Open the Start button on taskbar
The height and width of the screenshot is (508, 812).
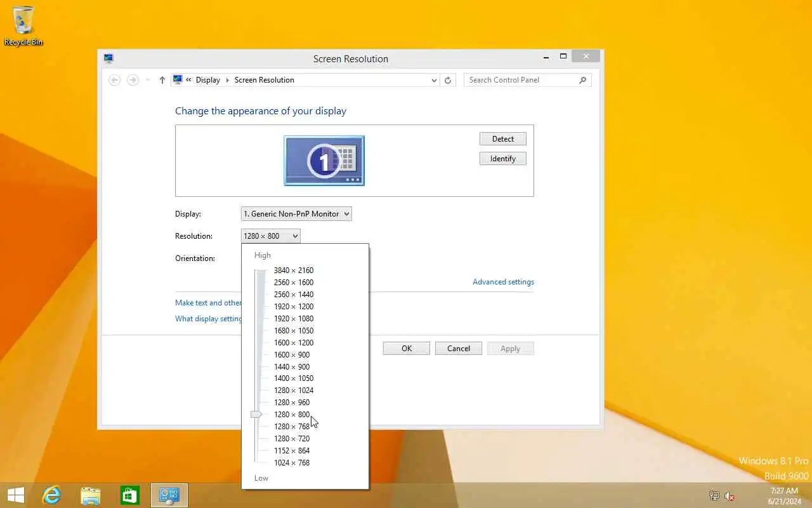click(15, 495)
